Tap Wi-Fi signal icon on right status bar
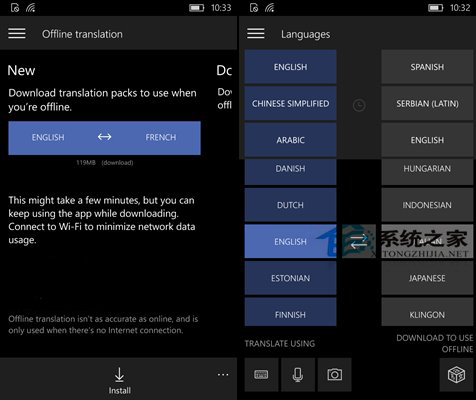The height and width of the screenshot is (400, 476). 270,8
